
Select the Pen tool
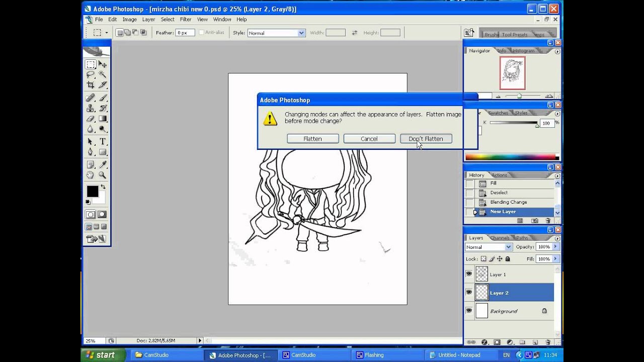(x=91, y=152)
